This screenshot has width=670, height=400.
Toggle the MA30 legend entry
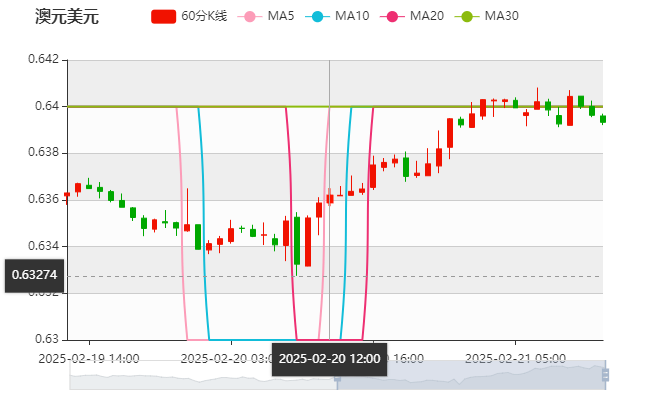click(x=487, y=16)
